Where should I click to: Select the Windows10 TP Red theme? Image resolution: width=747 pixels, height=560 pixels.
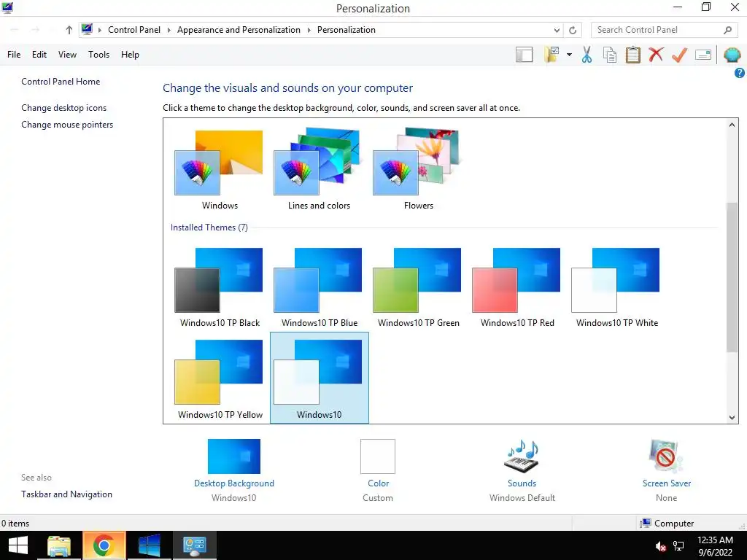[517, 287]
